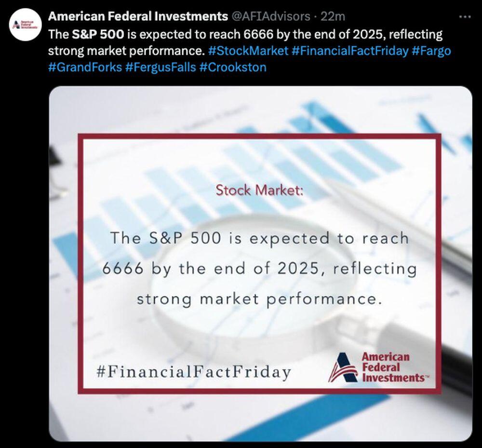This screenshot has width=482, height=448.
Task: Open the tweet via its 22m timestamp
Action: 333,16
